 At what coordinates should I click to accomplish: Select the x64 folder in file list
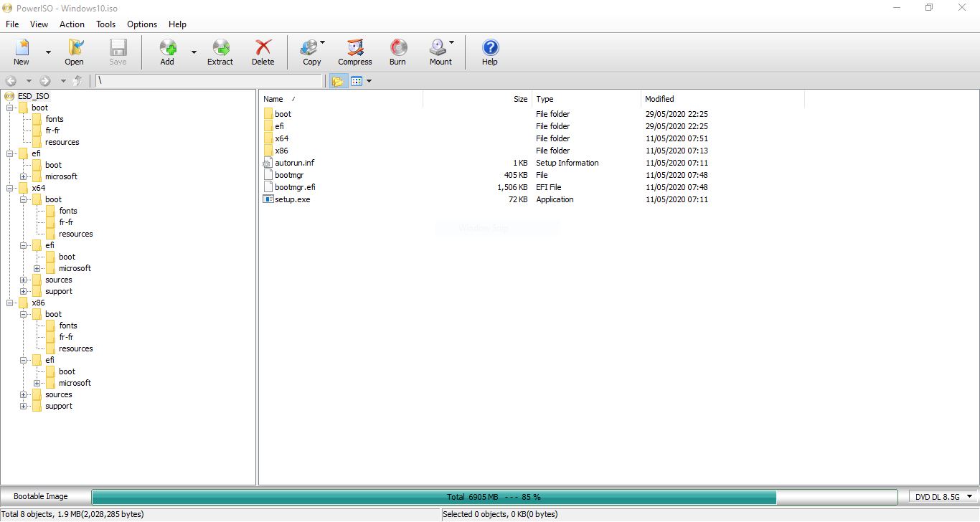click(x=281, y=138)
